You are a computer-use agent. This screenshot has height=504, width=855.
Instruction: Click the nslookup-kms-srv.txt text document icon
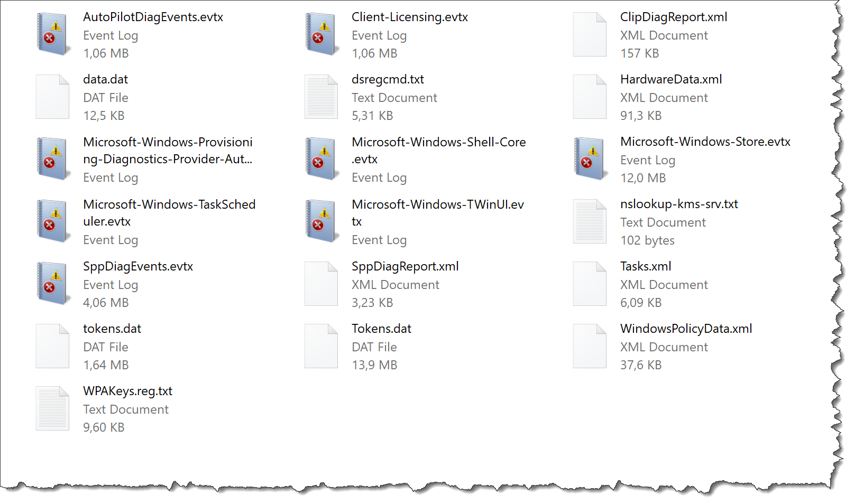click(x=589, y=221)
